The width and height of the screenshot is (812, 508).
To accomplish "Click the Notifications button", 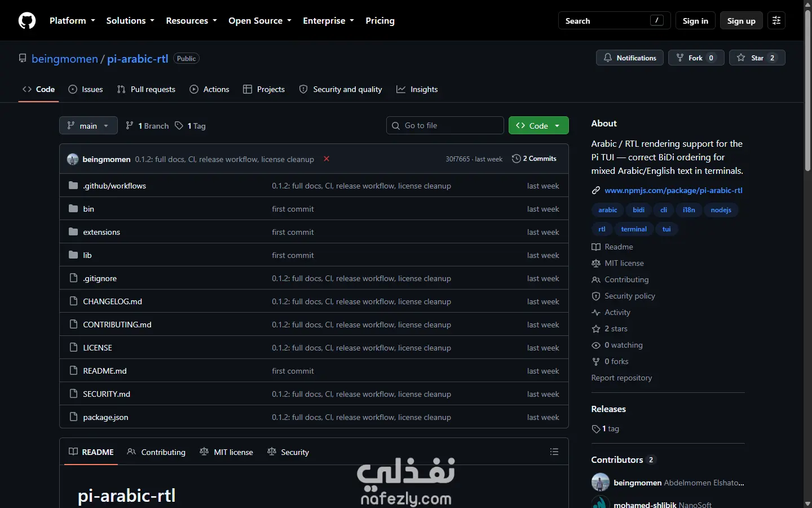I will click(x=630, y=58).
